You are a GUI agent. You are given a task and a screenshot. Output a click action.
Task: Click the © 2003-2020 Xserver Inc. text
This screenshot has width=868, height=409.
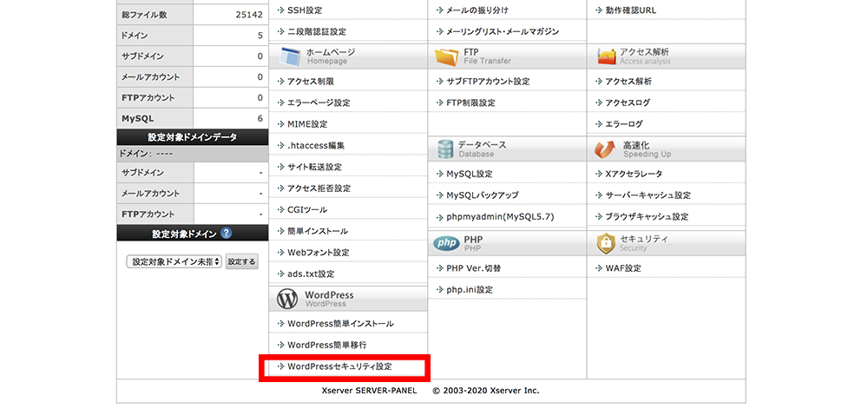[485, 391]
